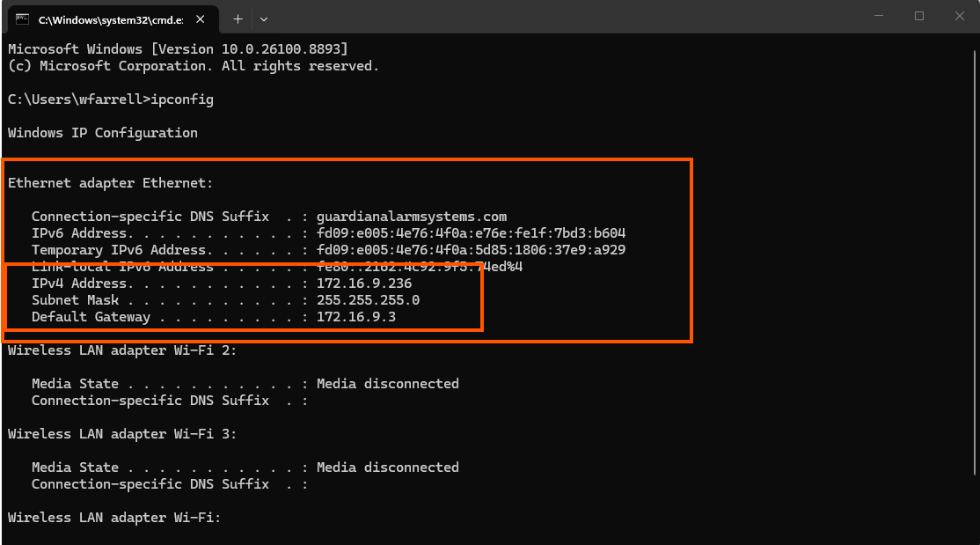Expand the new tab profile dropdown
The width and height of the screenshot is (980, 545).
click(x=264, y=19)
